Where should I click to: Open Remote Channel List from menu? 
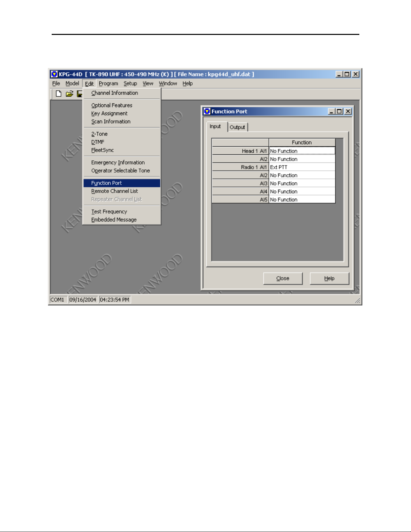point(122,191)
